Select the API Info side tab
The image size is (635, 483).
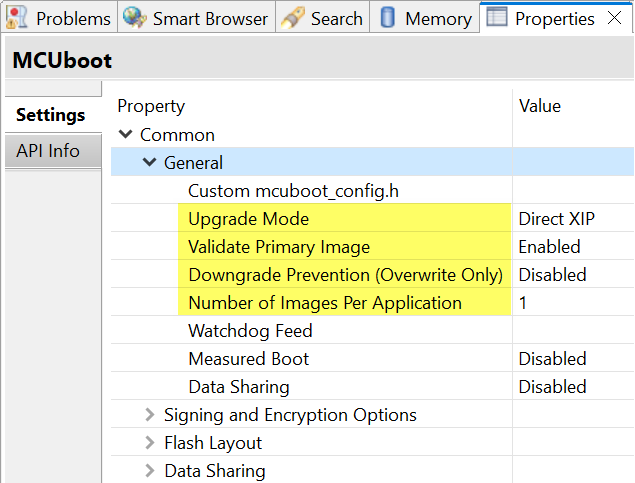50,151
